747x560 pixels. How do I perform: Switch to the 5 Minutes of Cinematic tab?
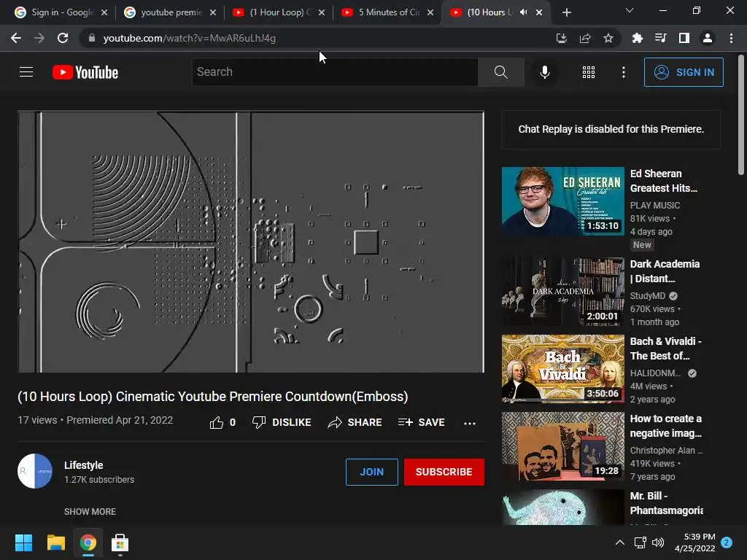click(x=387, y=12)
